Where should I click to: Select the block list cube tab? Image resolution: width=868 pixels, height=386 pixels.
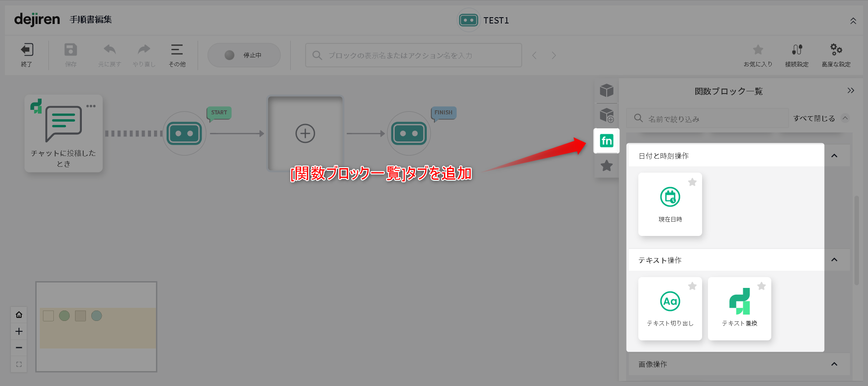point(606,91)
